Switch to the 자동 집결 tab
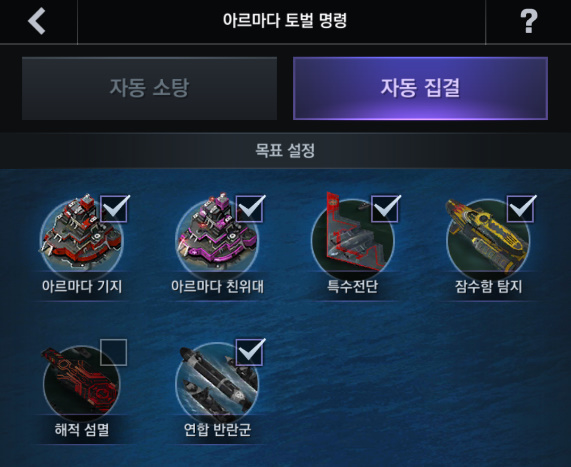This screenshot has width=571, height=467. pyautogui.click(x=420, y=89)
